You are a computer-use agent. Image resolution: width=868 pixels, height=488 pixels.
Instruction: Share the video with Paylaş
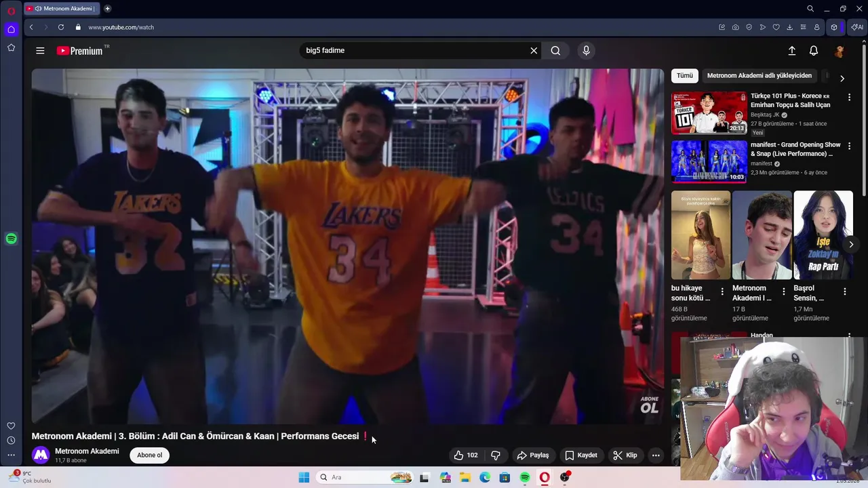[533, 455]
